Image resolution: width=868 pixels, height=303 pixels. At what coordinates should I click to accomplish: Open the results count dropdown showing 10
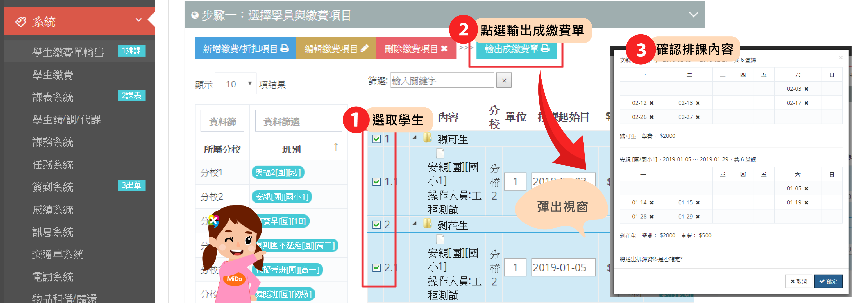pos(235,83)
